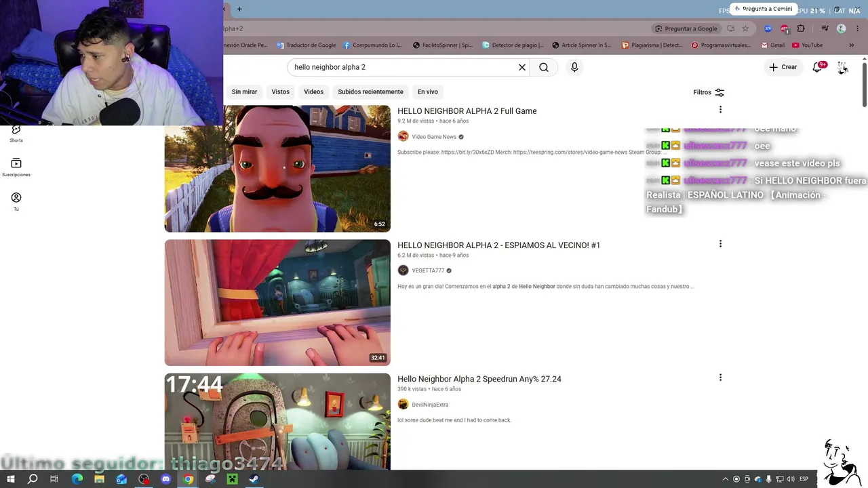Open Minecraft from the taskbar
The width and height of the screenshot is (868, 488).
[x=232, y=479]
